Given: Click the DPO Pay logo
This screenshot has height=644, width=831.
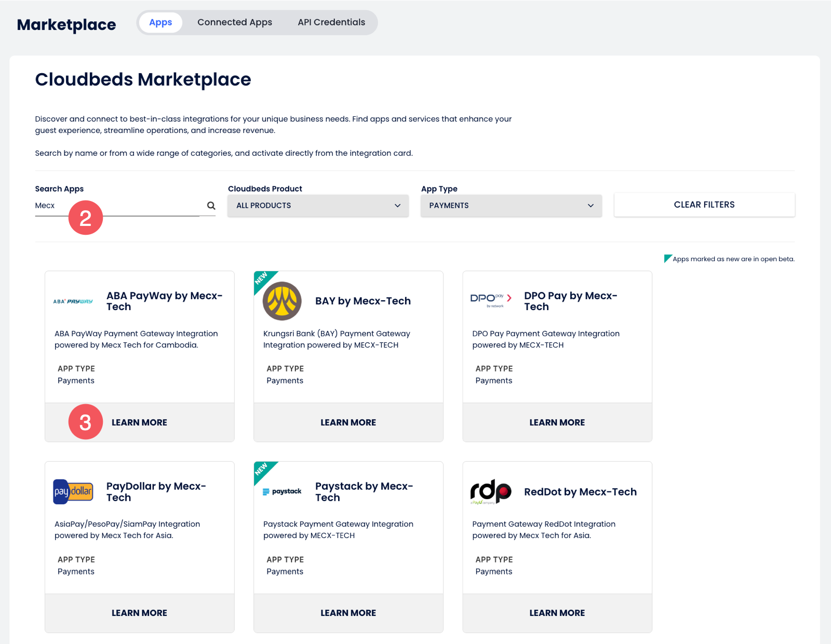Looking at the screenshot, I should point(491,300).
